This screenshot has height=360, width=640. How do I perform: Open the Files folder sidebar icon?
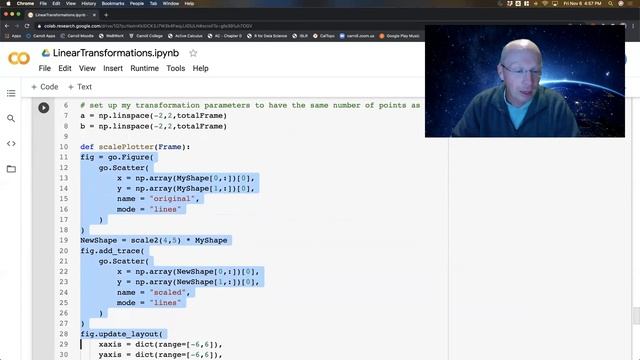click(x=11, y=169)
